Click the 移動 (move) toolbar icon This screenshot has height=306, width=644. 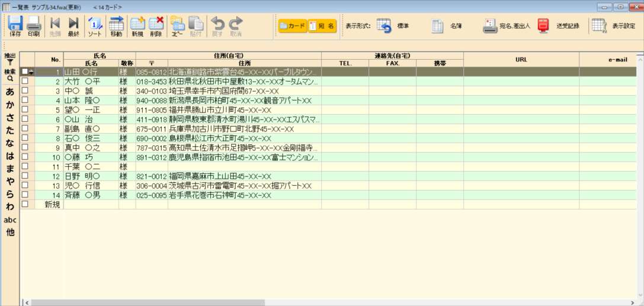click(x=116, y=25)
